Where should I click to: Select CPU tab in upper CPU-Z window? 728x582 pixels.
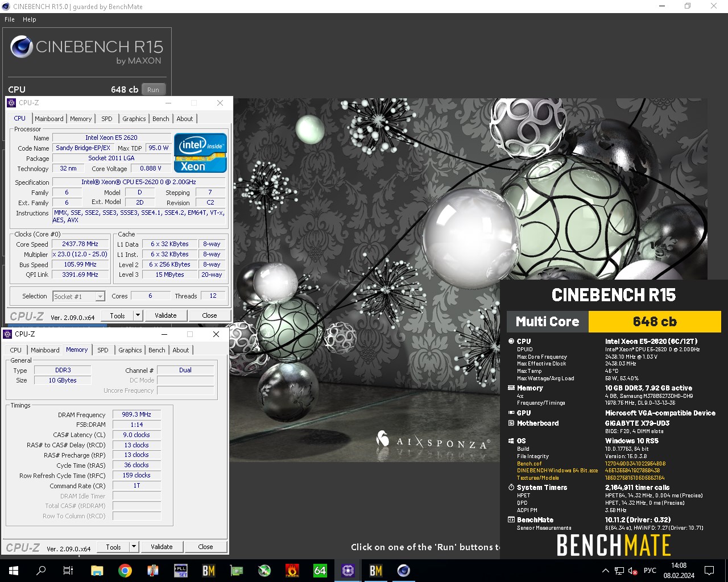tap(20, 118)
